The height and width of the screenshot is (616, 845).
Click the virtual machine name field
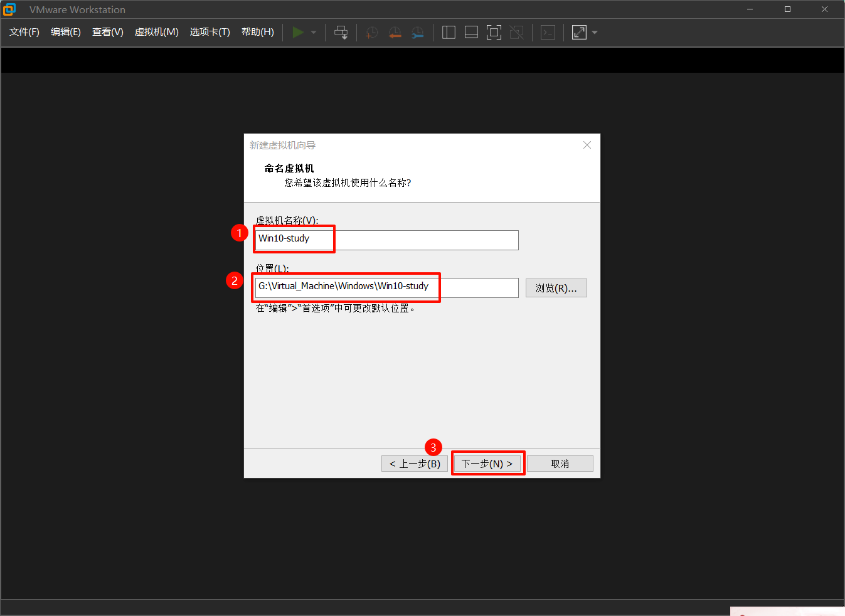(x=386, y=240)
